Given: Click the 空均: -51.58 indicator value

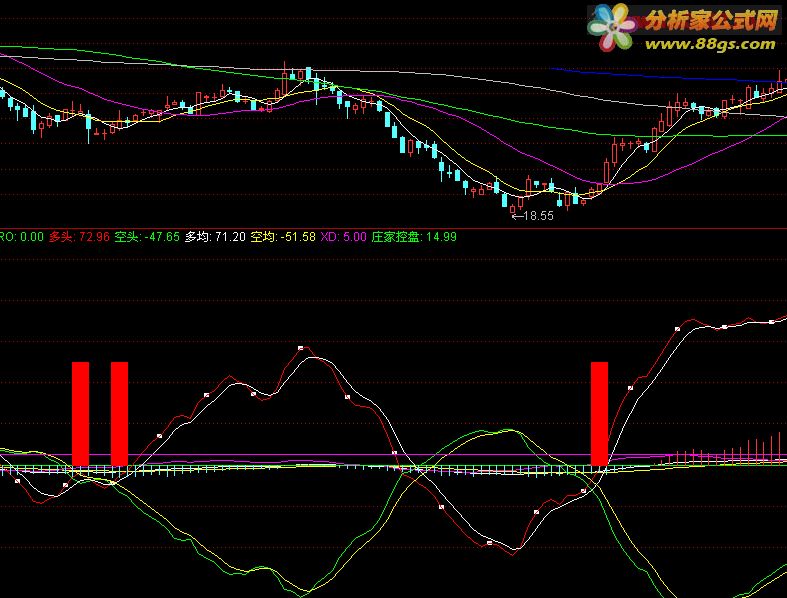Looking at the screenshot, I should [283, 236].
